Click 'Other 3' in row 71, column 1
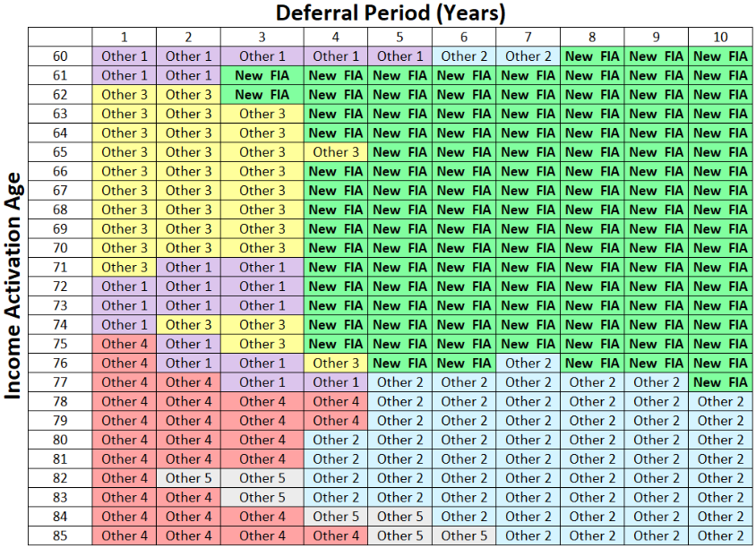The width and height of the screenshot is (756, 548). point(125,268)
